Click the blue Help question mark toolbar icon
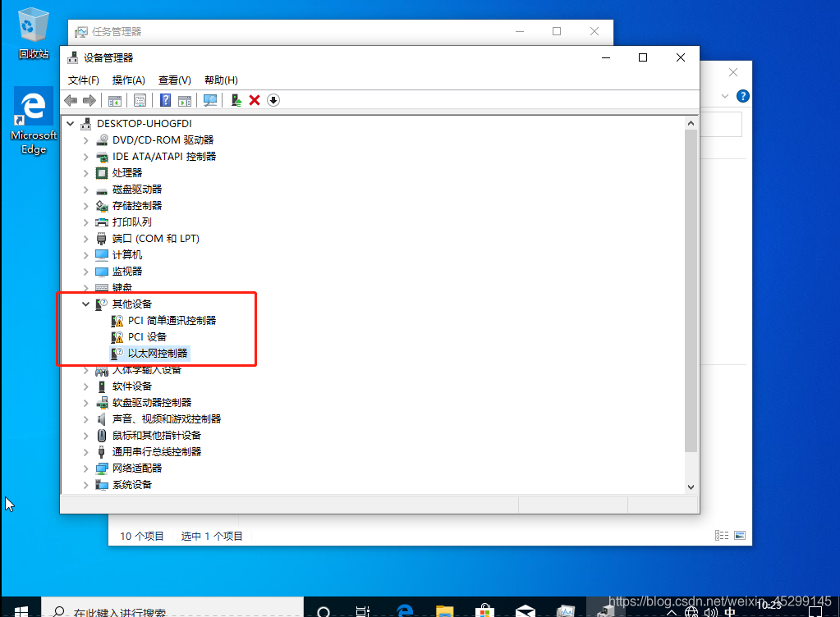Screen dimensions: 840x617 click(166, 100)
